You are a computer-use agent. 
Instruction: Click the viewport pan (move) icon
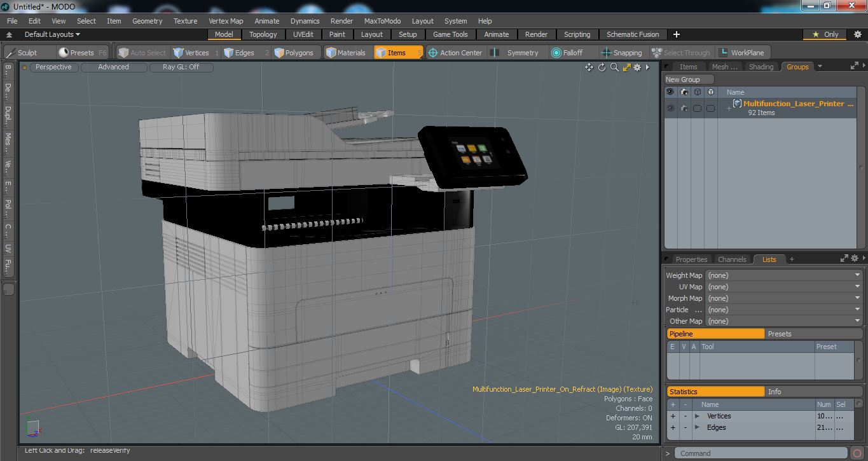coord(589,67)
